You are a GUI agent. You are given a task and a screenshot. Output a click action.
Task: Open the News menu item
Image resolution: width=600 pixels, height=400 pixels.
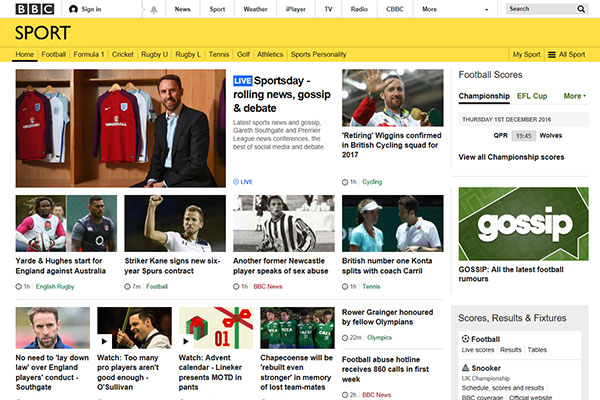coord(183,9)
